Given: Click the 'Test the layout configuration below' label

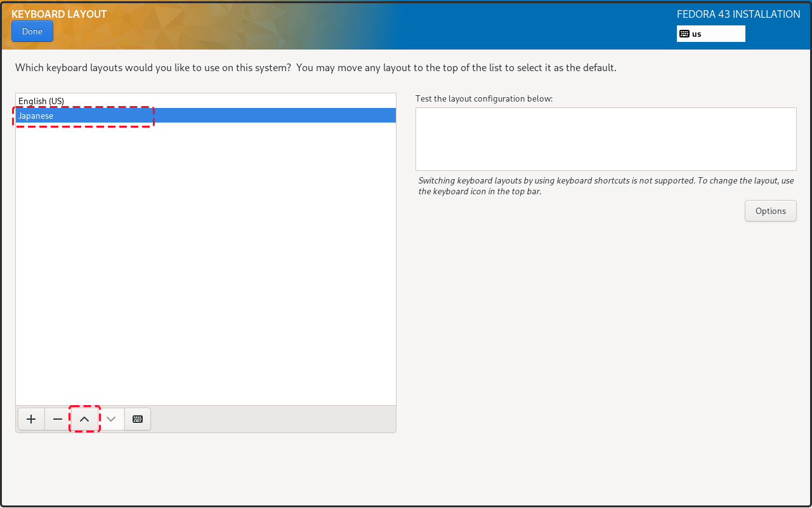Looking at the screenshot, I should [x=484, y=98].
